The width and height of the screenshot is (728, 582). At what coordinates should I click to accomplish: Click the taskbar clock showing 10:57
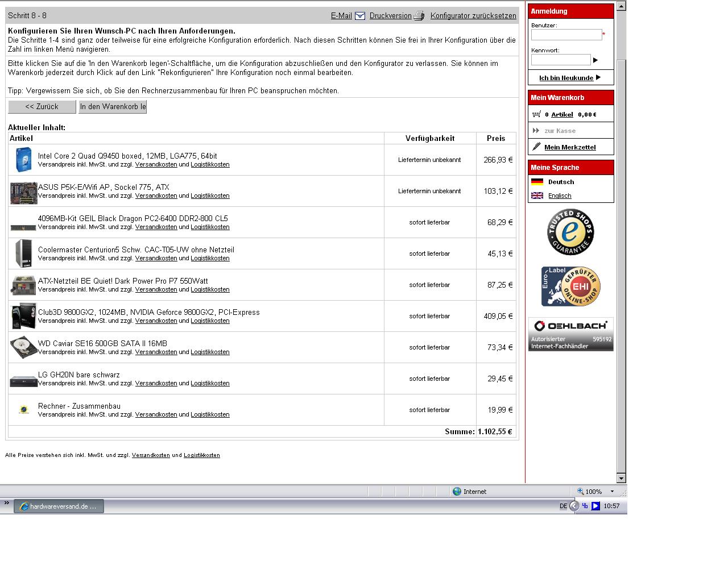(611, 506)
